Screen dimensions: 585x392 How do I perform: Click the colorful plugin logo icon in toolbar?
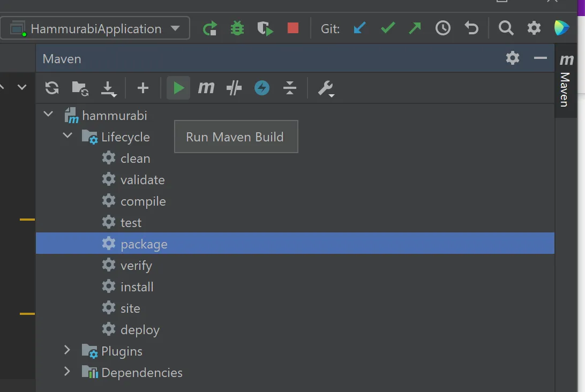[561, 28]
